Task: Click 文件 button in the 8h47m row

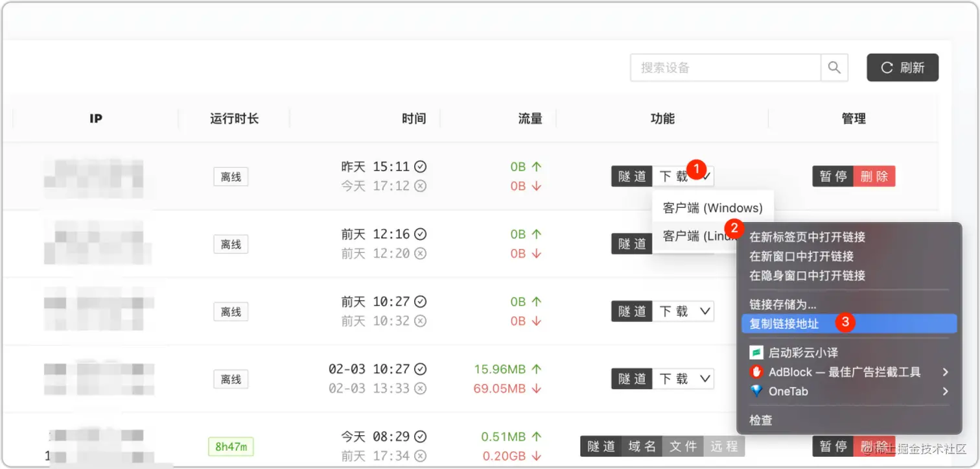Action: point(683,446)
